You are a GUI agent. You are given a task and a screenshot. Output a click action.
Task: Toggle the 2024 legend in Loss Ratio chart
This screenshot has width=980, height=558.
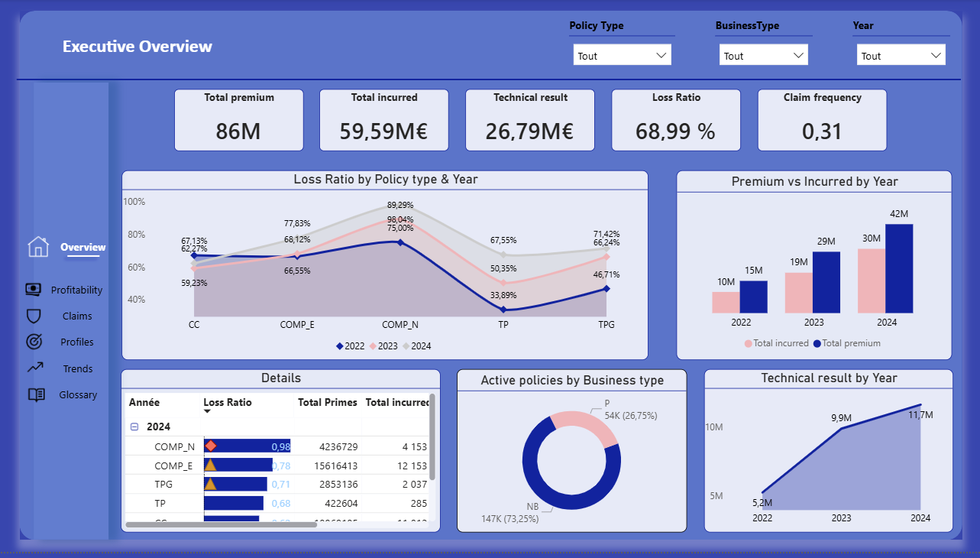(416, 346)
